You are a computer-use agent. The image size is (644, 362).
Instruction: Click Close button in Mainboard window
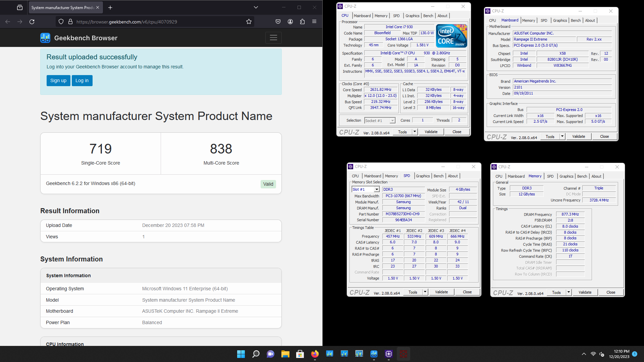coord(604,137)
